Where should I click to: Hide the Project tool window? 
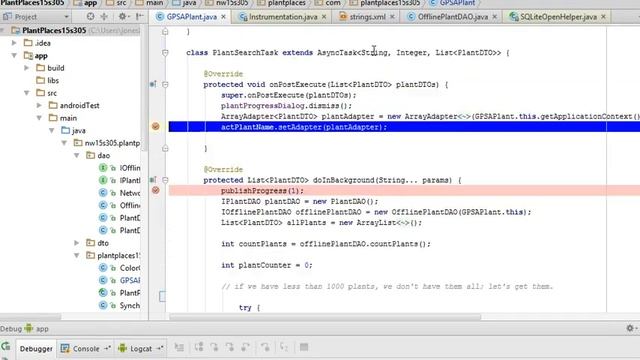tap(140, 16)
